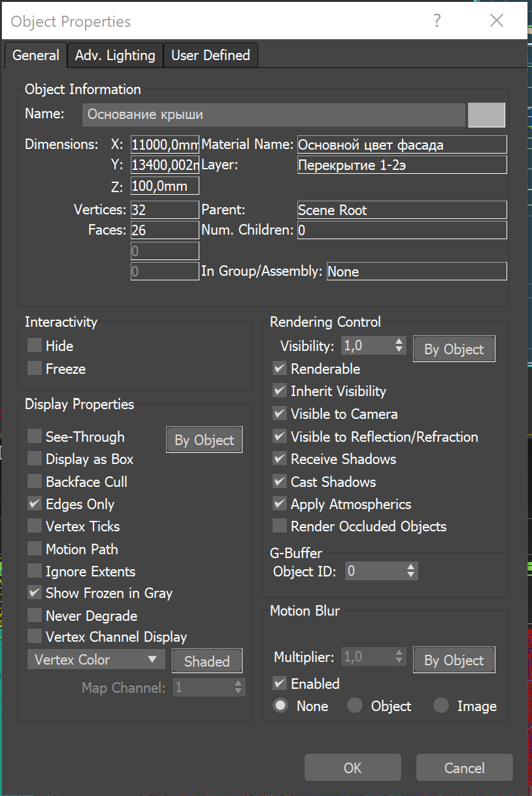Enable the See-Through checkbox

35,437
